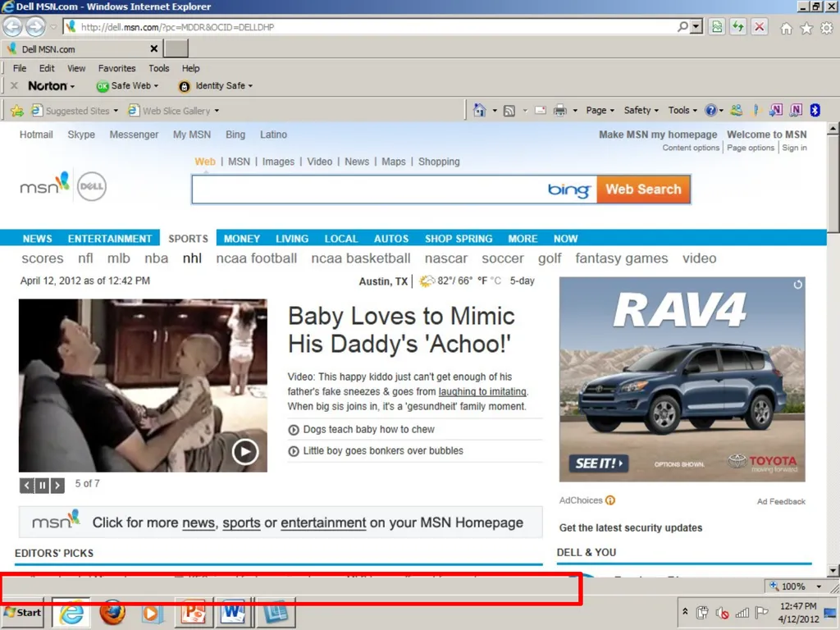Open Word from the taskbar
The height and width of the screenshot is (630, 840).
point(234,612)
